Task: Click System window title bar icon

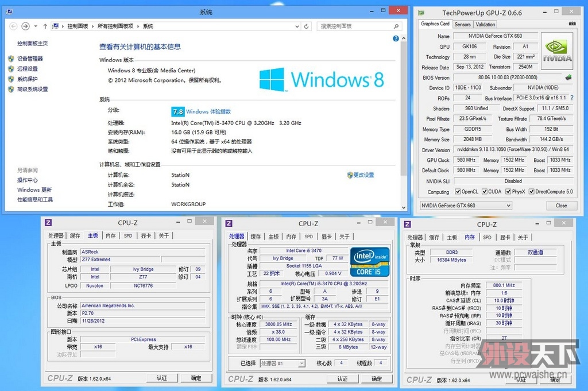Action: [x=10, y=11]
